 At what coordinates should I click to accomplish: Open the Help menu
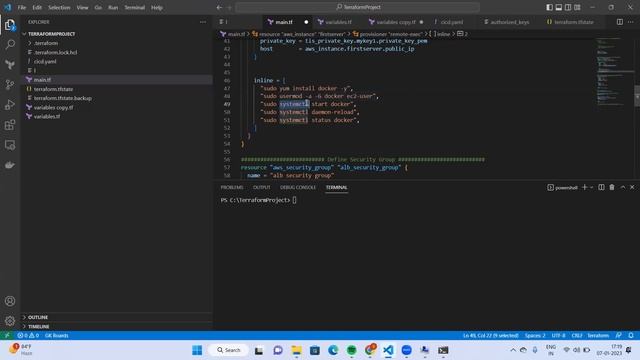tap(157, 7)
